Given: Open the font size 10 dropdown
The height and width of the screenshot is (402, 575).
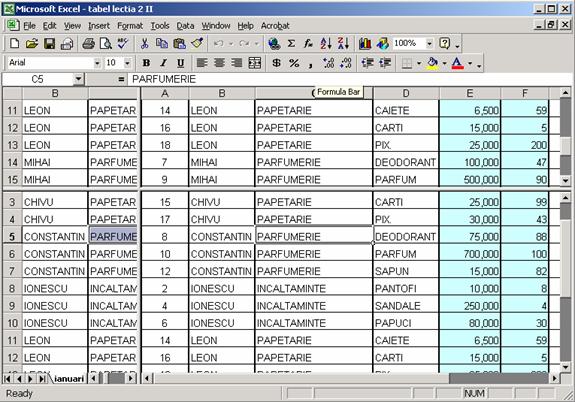Looking at the screenshot, I should click(127, 63).
